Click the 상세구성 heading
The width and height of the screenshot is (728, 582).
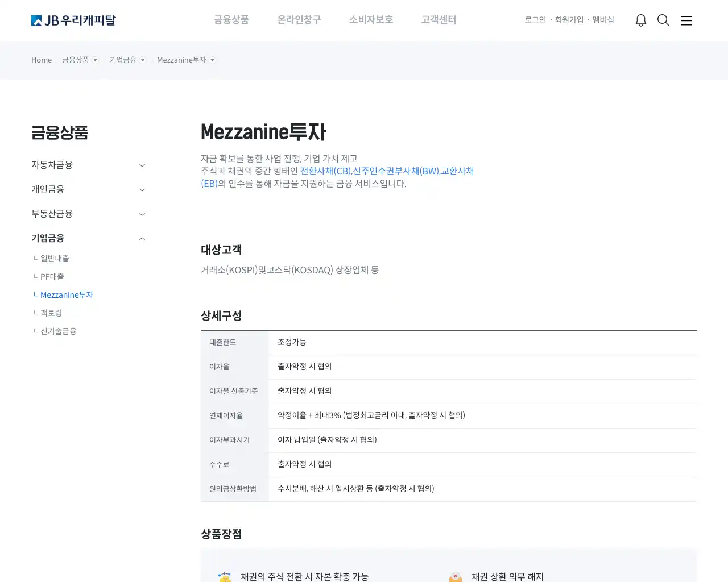(x=221, y=315)
